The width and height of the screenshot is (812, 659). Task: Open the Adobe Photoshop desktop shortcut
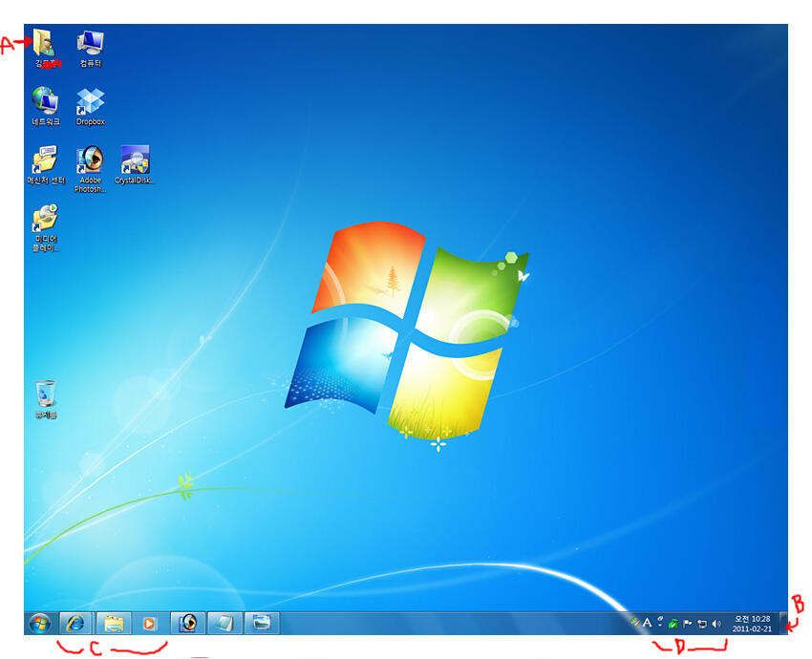tap(91, 159)
